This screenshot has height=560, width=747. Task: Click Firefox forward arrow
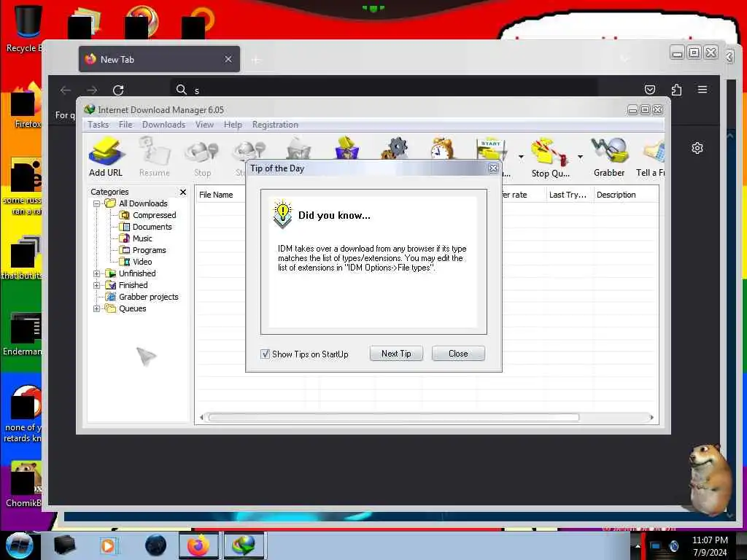tap(92, 90)
